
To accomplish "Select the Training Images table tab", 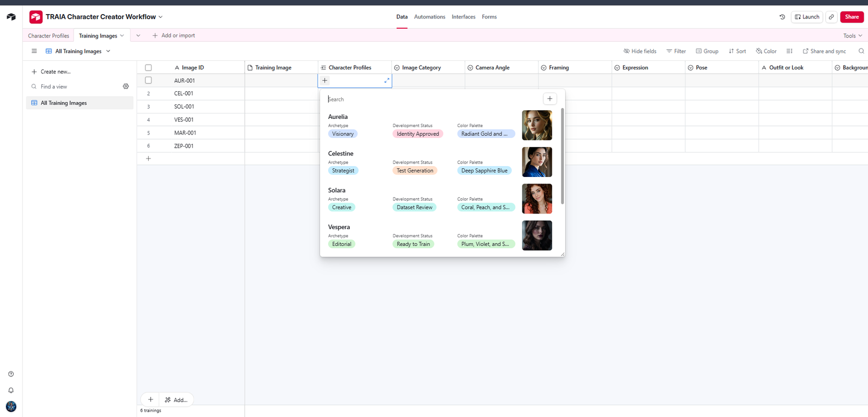I will tap(98, 36).
